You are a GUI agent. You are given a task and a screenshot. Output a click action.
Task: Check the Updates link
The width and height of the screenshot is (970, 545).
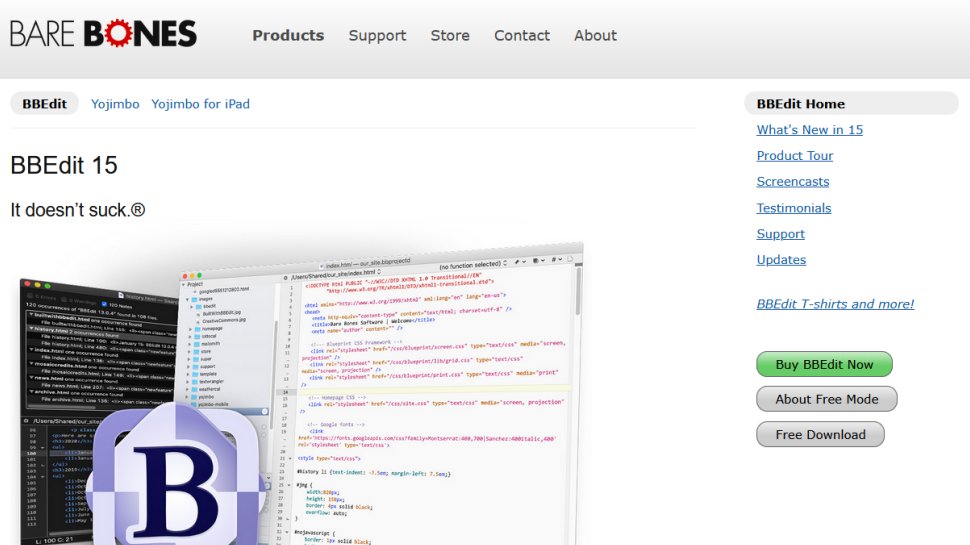tap(781, 260)
